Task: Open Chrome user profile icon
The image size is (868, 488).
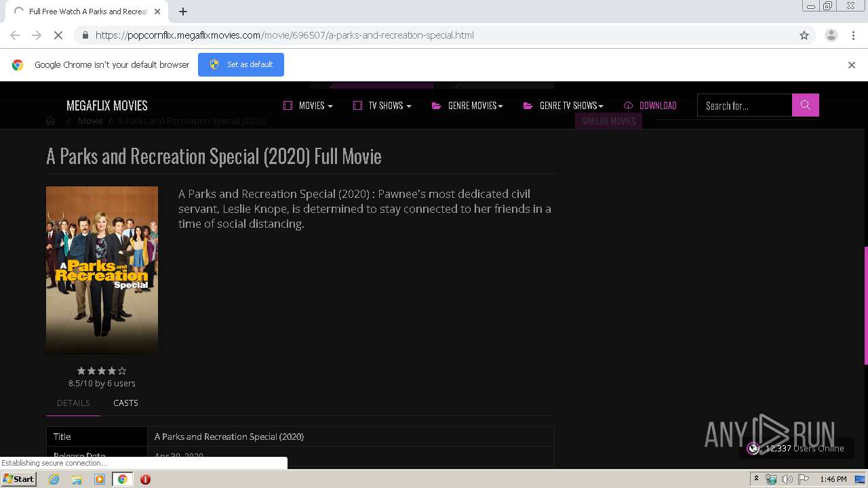Action: click(x=831, y=35)
